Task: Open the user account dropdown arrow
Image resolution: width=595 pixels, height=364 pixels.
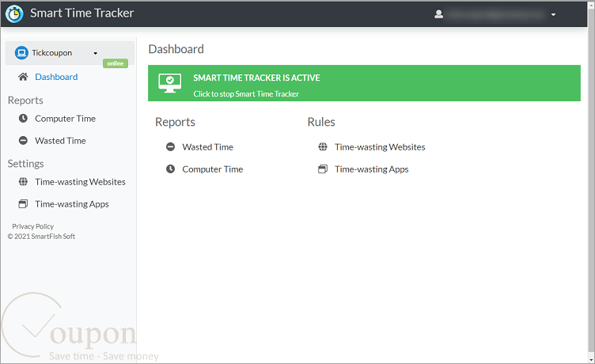Action: click(553, 15)
